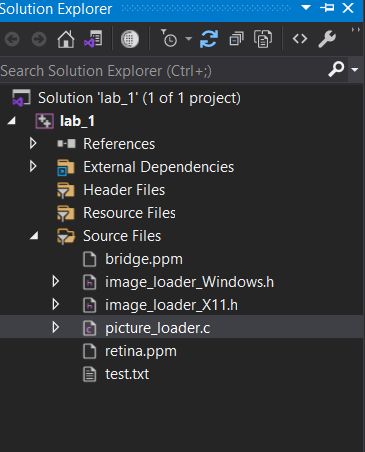Click Collapse All icon
This screenshot has width=365, height=452.
click(236, 39)
